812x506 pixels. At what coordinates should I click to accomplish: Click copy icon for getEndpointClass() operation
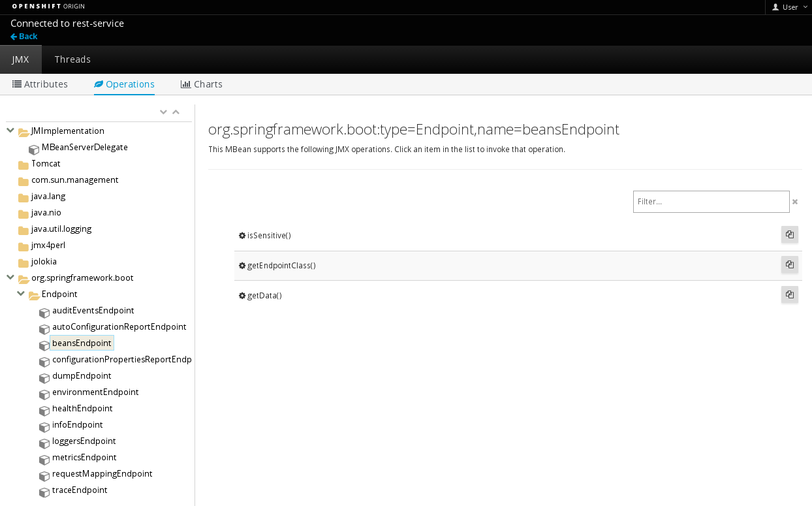(789, 264)
